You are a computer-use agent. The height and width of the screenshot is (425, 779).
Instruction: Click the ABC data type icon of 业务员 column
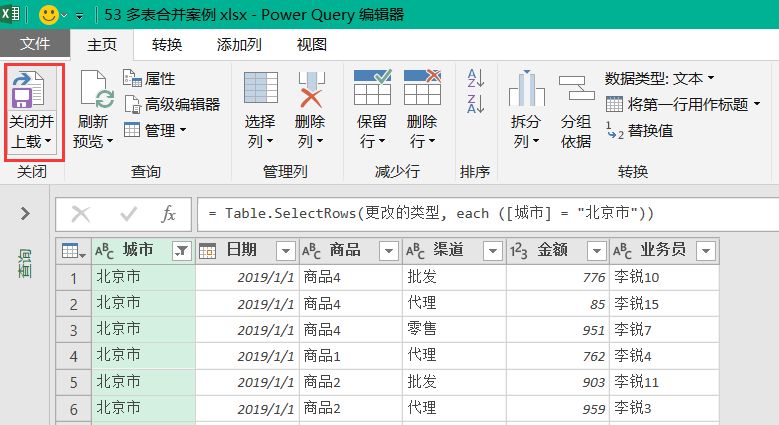pyautogui.click(x=623, y=251)
